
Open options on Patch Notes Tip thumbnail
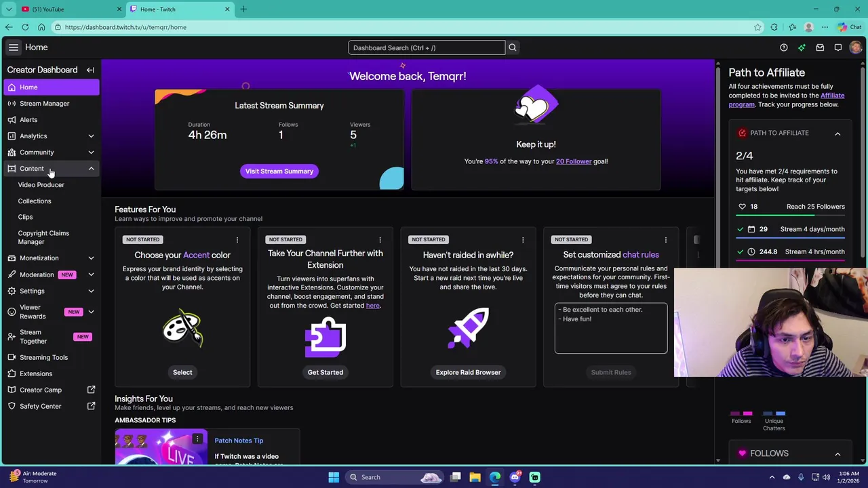tap(197, 439)
